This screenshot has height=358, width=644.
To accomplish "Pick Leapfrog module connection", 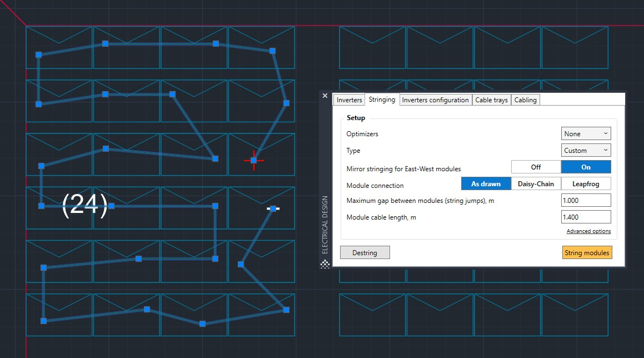I will click(x=586, y=183).
